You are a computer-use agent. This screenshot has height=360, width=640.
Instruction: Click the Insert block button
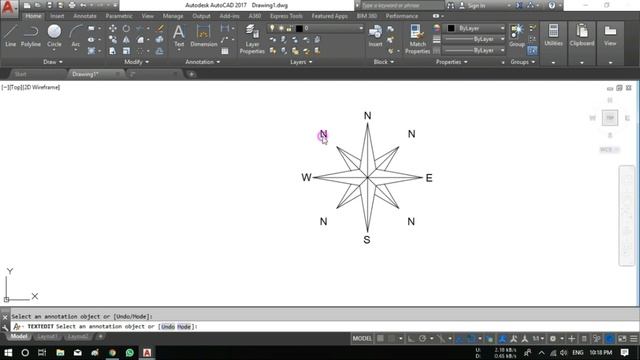(375, 35)
